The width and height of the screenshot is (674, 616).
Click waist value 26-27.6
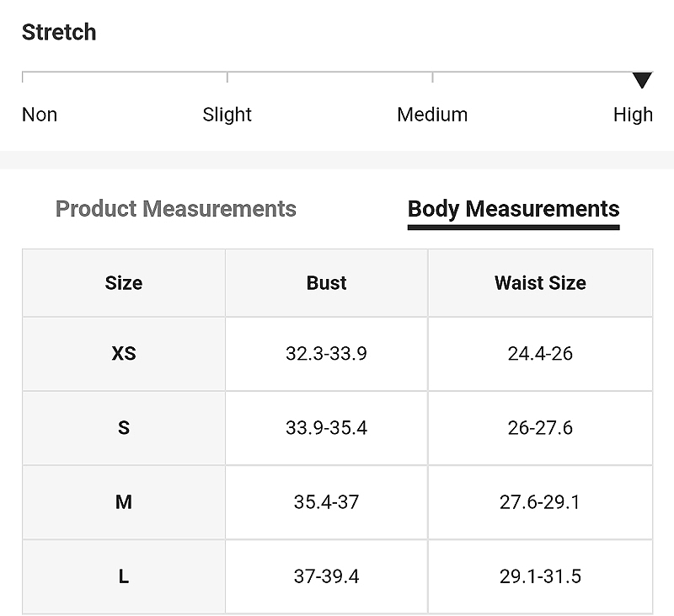pyautogui.click(x=540, y=428)
